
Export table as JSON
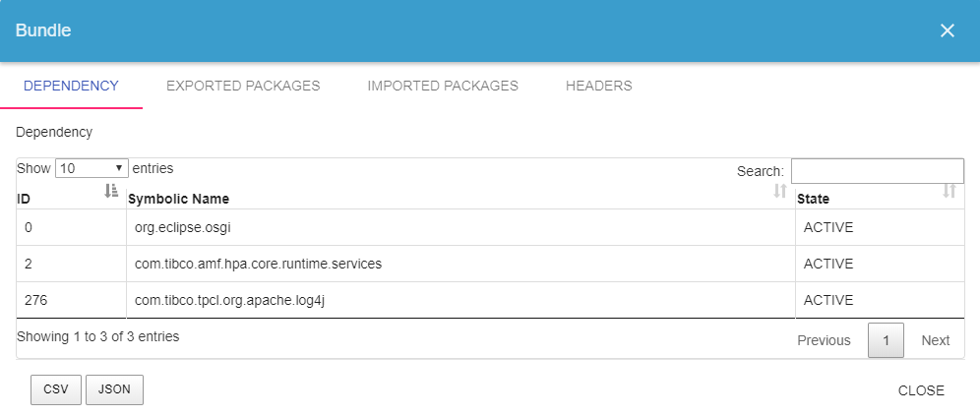(114, 389)
